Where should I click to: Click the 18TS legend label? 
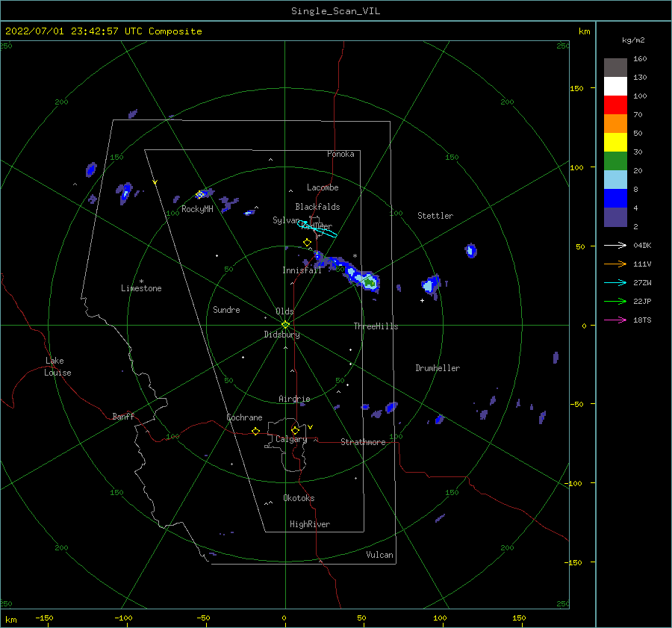tap(642, 320)
